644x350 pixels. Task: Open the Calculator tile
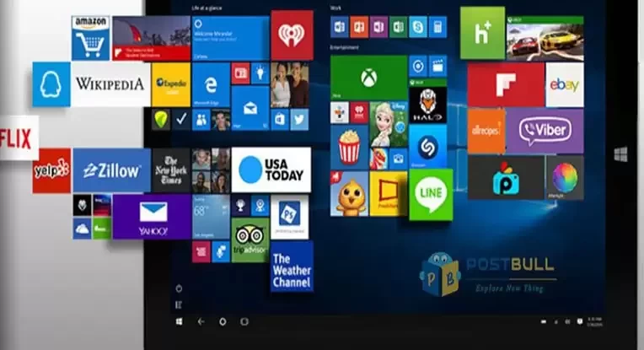[437, 27]
